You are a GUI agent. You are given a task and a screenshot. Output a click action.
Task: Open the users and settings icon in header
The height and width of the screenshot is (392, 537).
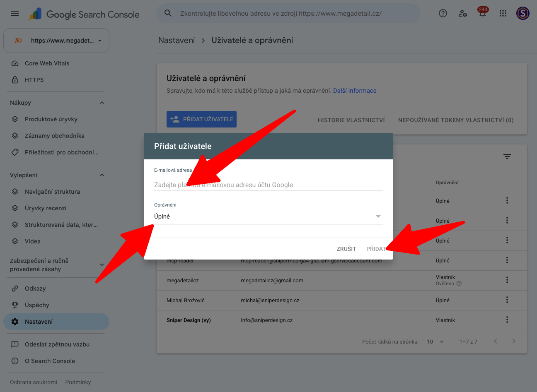click(463, 13)
